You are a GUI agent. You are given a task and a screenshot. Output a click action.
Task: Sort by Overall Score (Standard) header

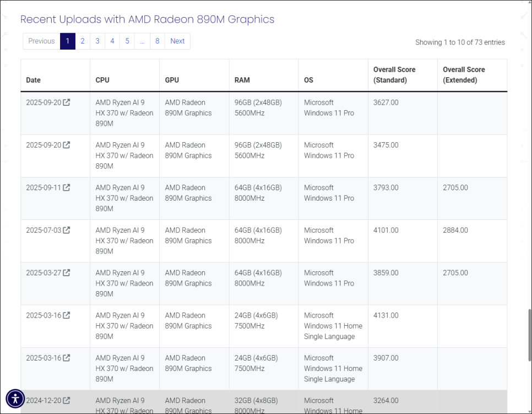tap(394, 75)
